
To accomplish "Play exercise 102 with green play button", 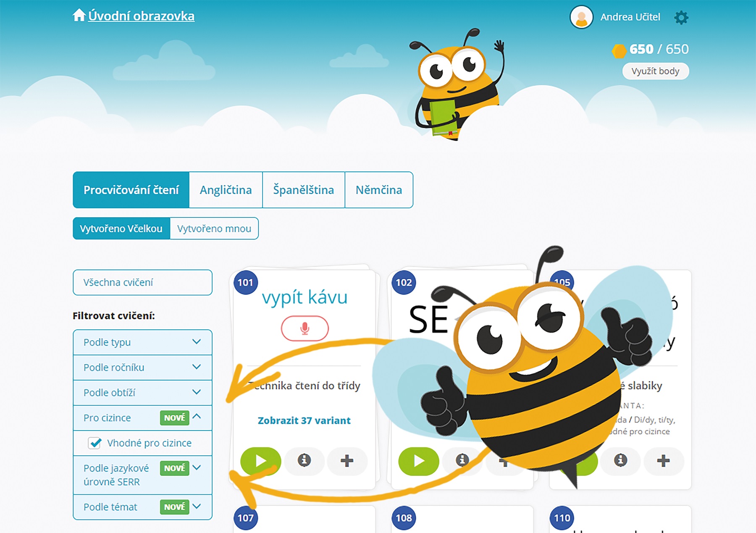I will (x=418, y=461).
